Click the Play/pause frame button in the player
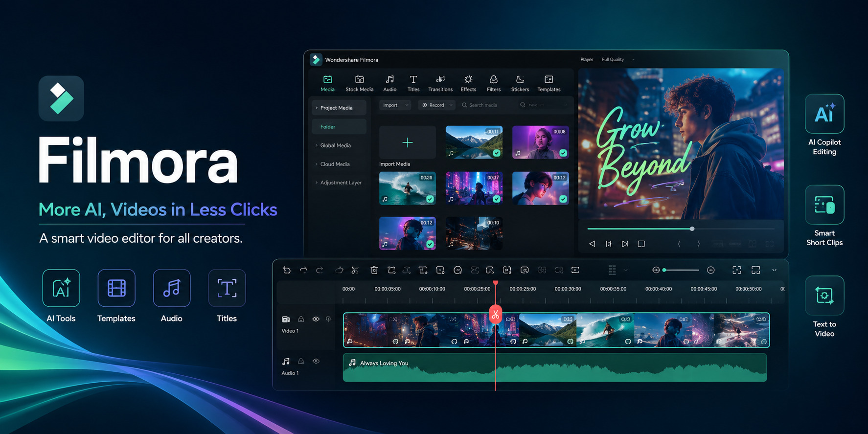 pyautogui.click(x=609, y=244)
